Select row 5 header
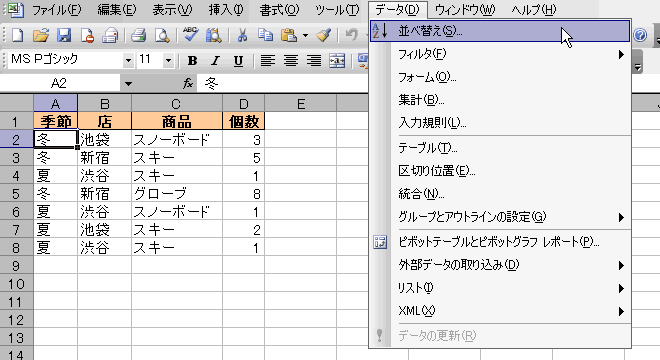This screenshot has width=660, height=360. click(x=16, y=194)
